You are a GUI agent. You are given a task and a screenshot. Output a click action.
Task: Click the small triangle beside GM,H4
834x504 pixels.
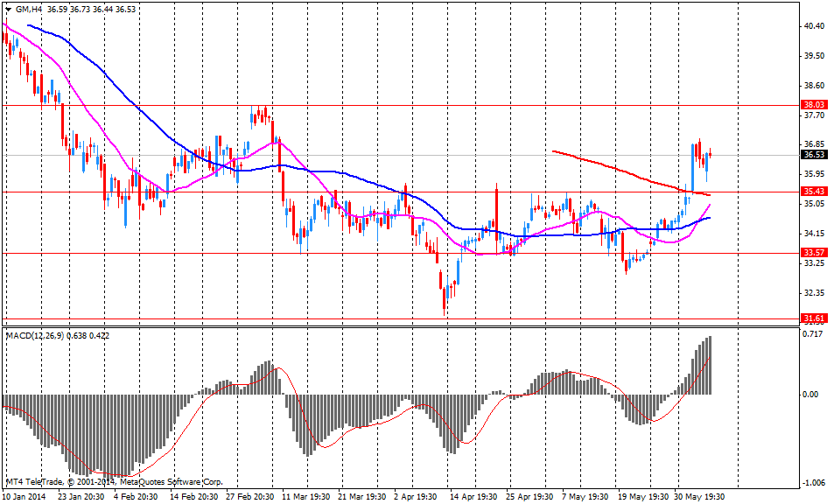coord(8,10)
